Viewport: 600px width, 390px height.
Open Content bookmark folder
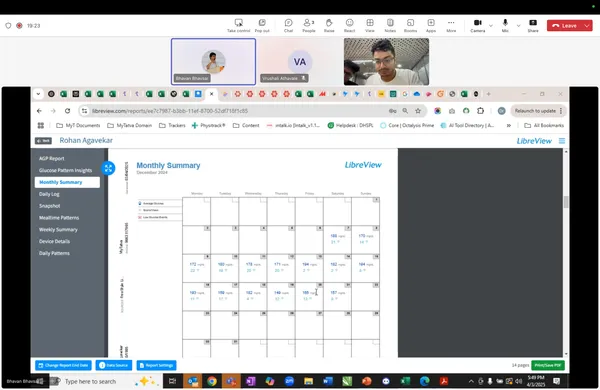point(246,125)
